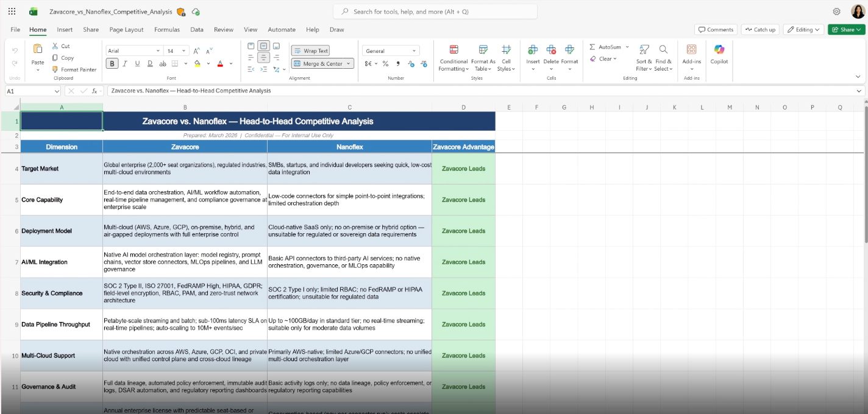Open Find & Select magnifier
868x414 pixels.
[663, 50]
